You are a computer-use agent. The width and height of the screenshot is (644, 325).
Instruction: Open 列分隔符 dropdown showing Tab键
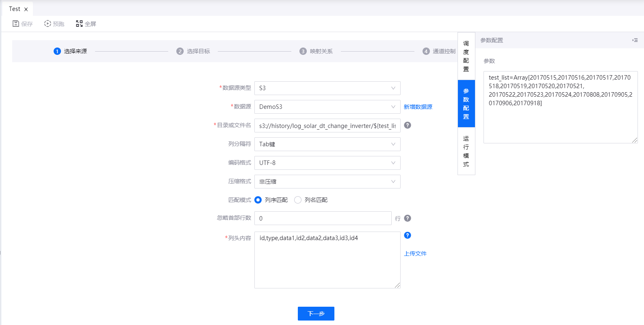(327, 144)
